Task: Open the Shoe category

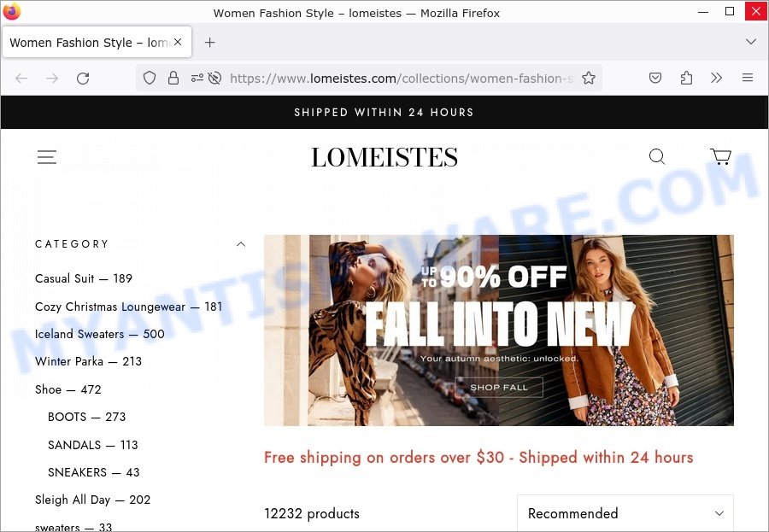Action: [x=68, y=389]
